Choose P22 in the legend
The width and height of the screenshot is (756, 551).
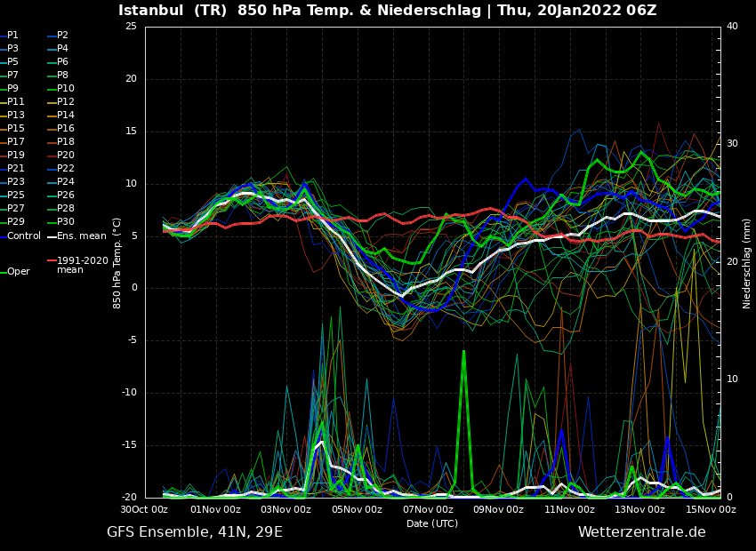61,169
